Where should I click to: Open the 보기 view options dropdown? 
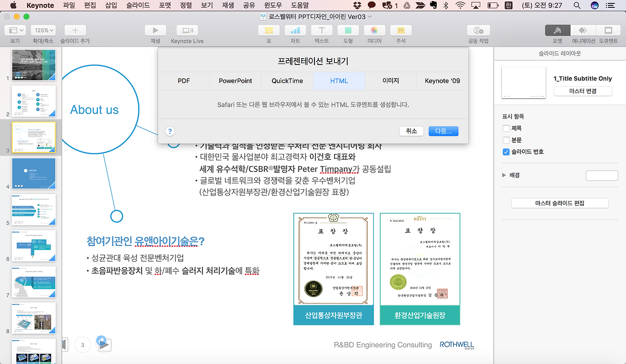tap(15, 30)
